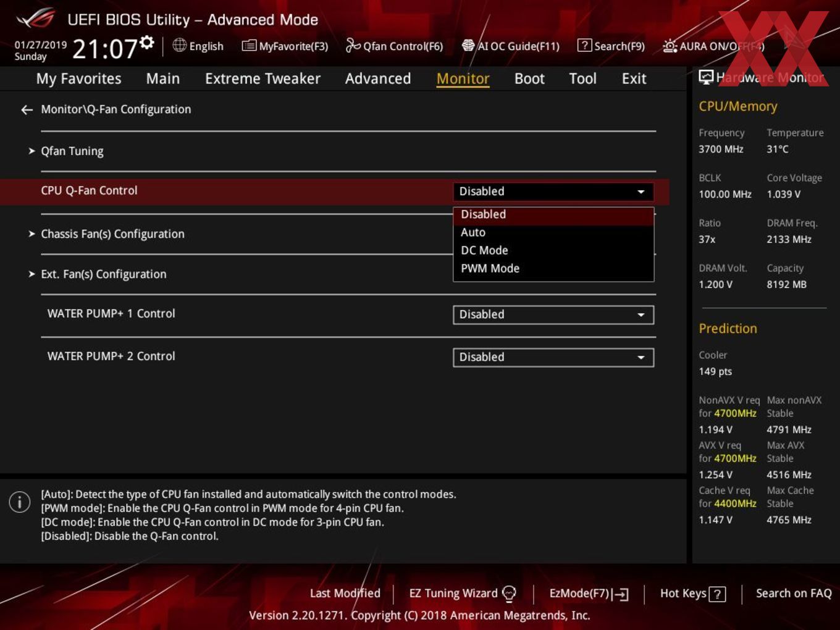
Task: Click the WATER PUMP+ 1 Control label
Action: pyautogui.click(x=111, y=314)
